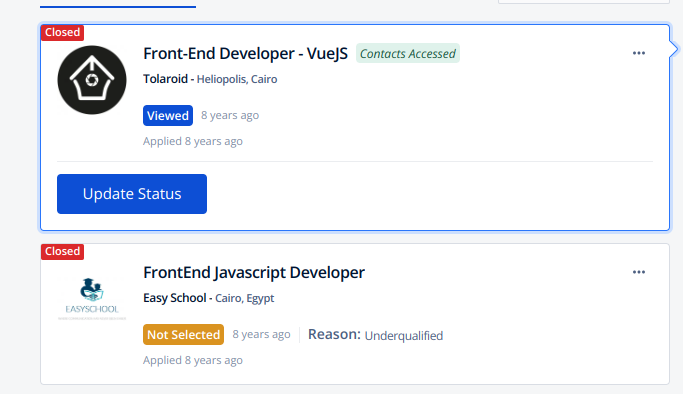Click the Not Selected status badge
The image size is (683, 394).
pos(183,334)
